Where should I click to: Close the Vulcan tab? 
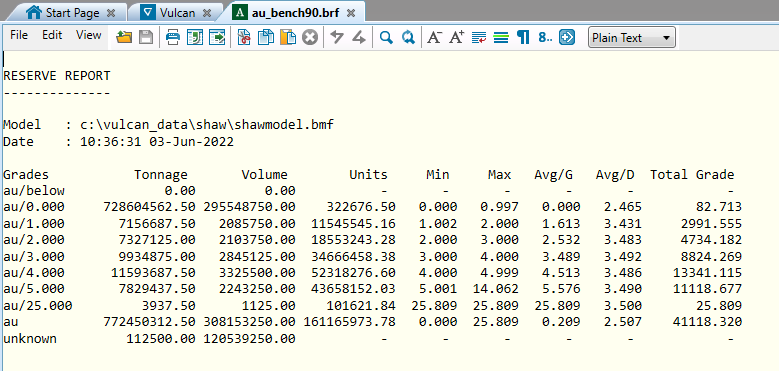tap(207, 13)
